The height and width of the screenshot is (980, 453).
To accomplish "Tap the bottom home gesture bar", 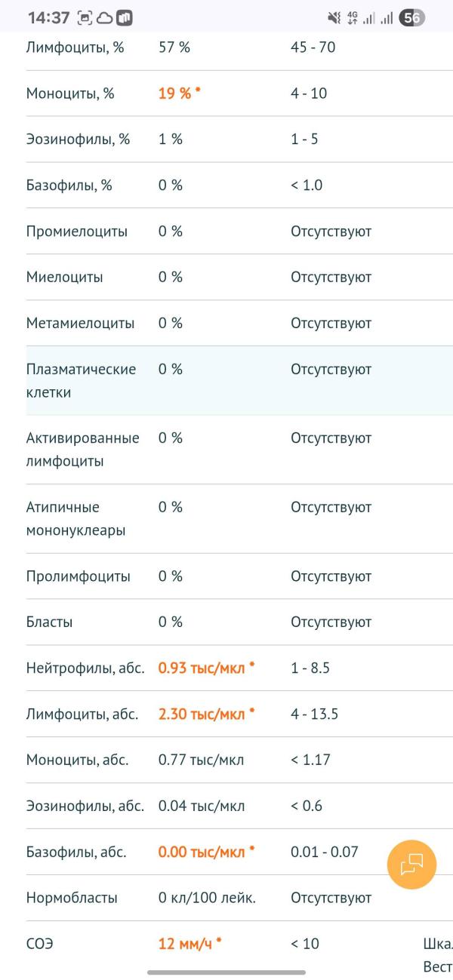I will click(x=226, y=972).
